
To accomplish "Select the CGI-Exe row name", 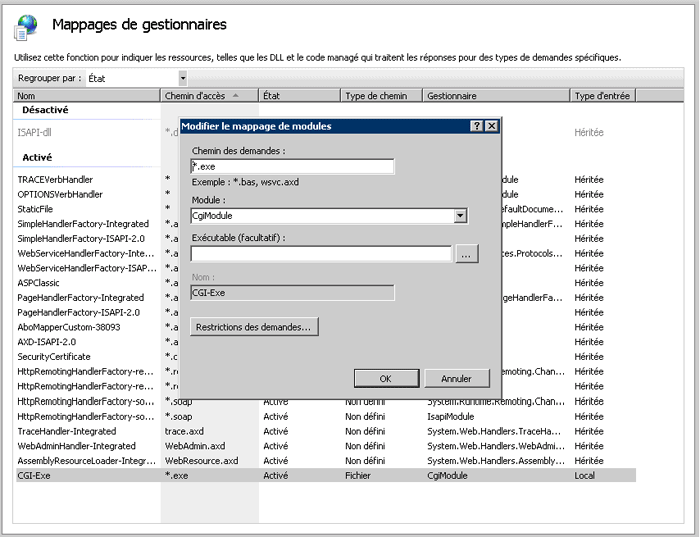I will click(x=33, y=475).
